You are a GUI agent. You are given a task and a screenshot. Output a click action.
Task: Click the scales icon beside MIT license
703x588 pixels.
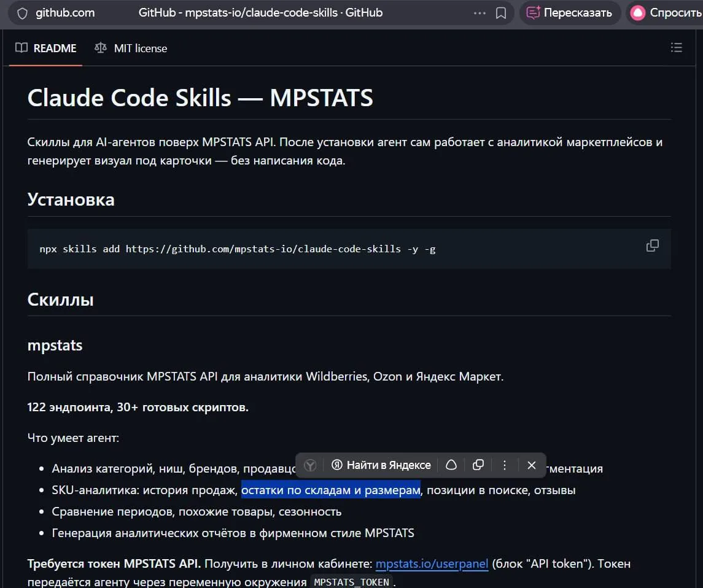click(x=101, y=48)
